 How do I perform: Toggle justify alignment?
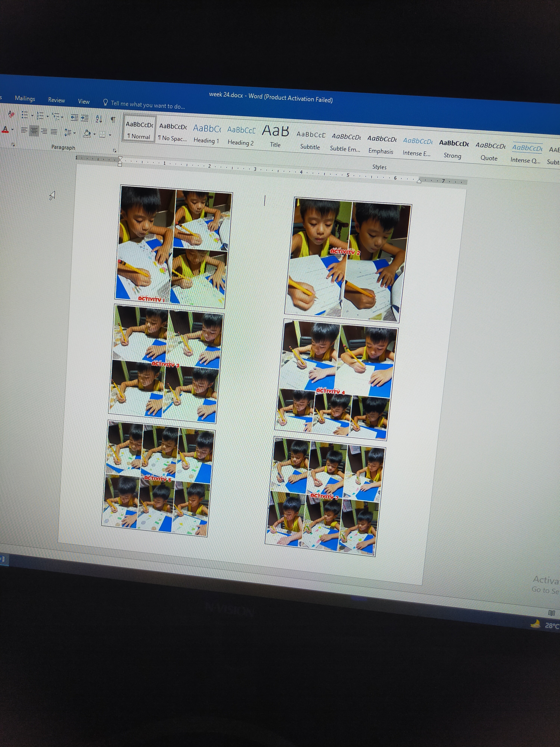pos(54,132)
